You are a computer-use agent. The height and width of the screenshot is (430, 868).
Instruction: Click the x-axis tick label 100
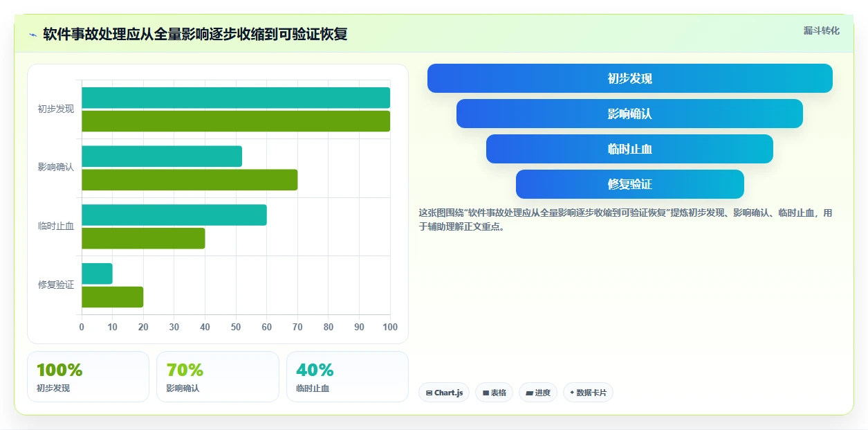(390, 328)
